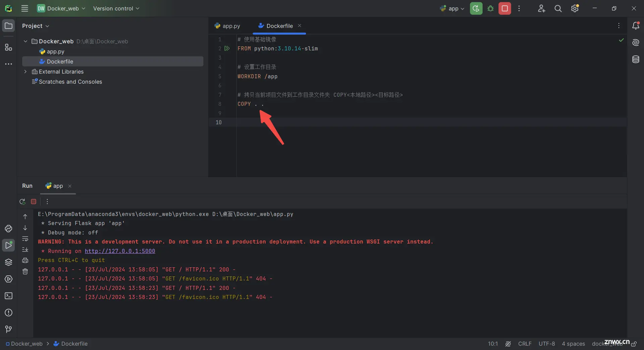Screen dimensions: 644x350
Task: Stop app from the Run panel toolbar
Action: 34,202
